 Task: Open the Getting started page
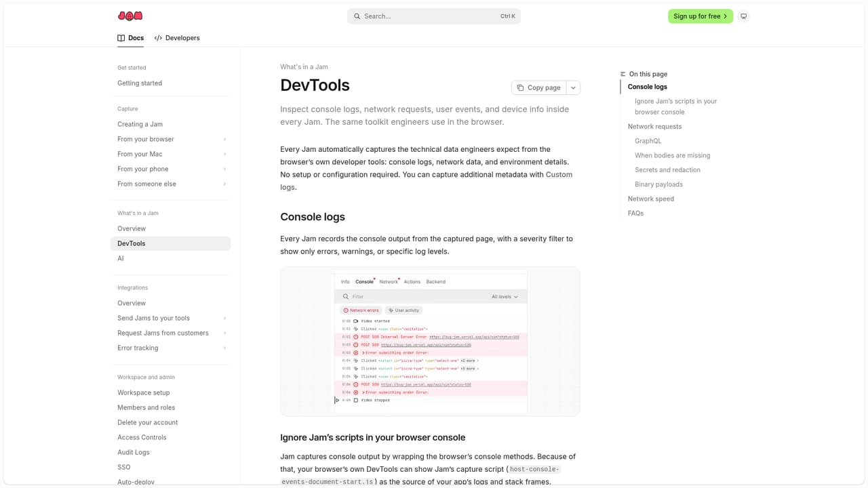point(171,83)
